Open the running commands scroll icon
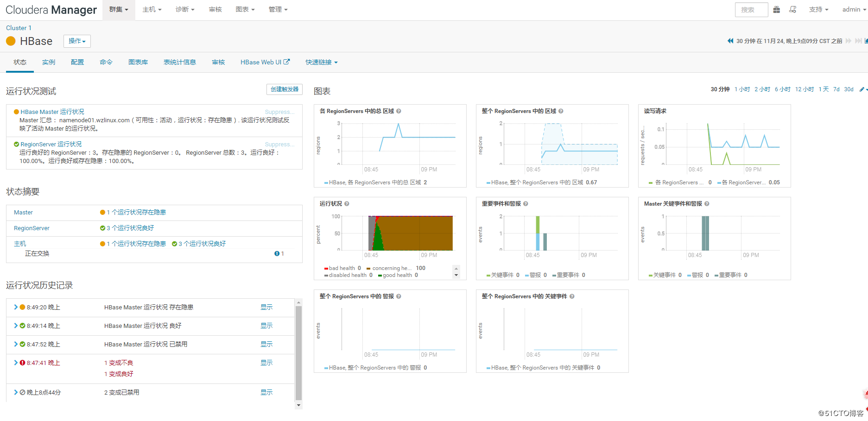 pos(793,10)
